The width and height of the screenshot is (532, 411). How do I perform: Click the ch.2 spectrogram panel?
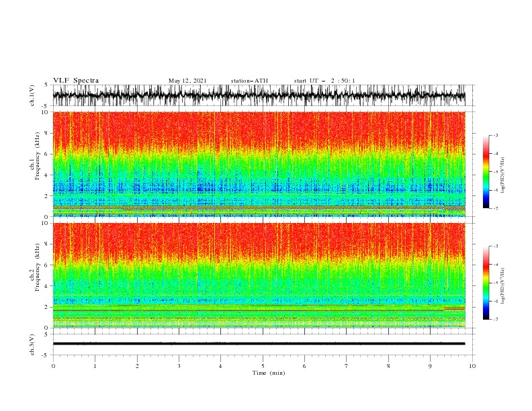tap(259, 275)
